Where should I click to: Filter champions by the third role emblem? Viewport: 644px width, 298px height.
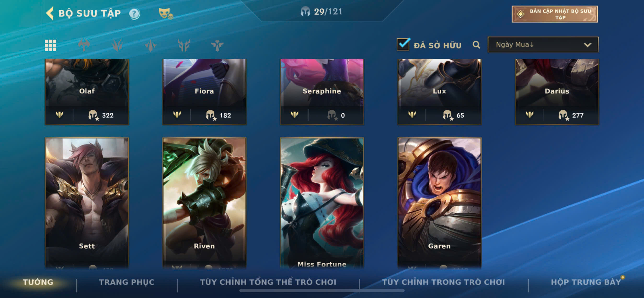tap(150, 46)
